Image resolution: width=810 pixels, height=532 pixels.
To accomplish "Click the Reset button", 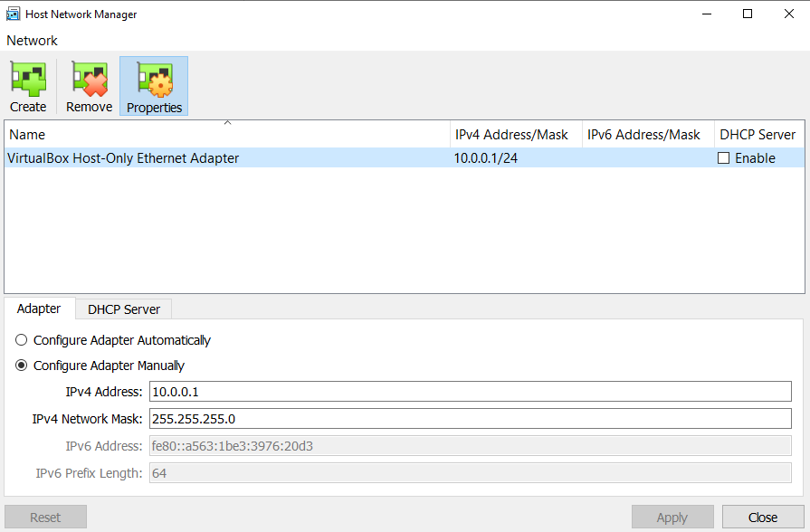I will 45,517.
